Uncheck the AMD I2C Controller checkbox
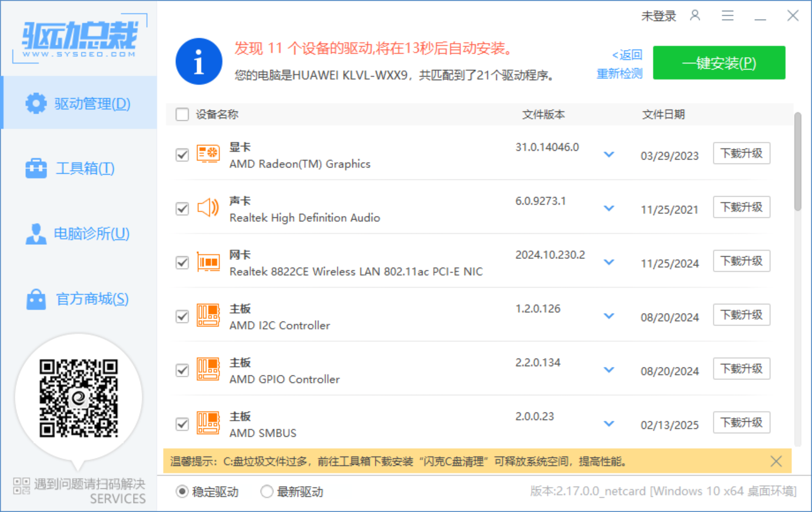 pos(182,317)
